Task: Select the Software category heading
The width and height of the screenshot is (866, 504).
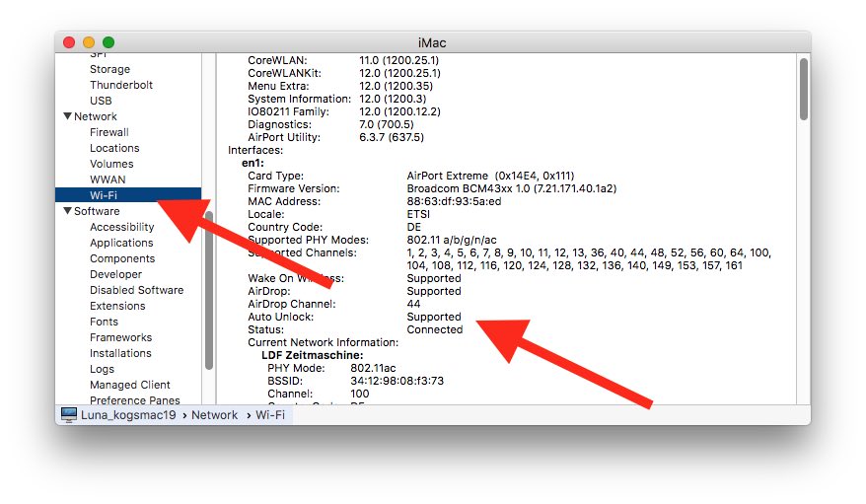Action: 97,211
